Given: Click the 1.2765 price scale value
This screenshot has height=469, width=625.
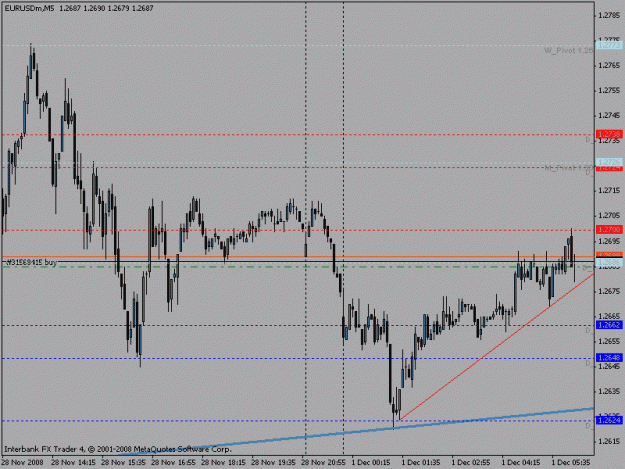Looking at the screenshot, I should coord(609,65).
